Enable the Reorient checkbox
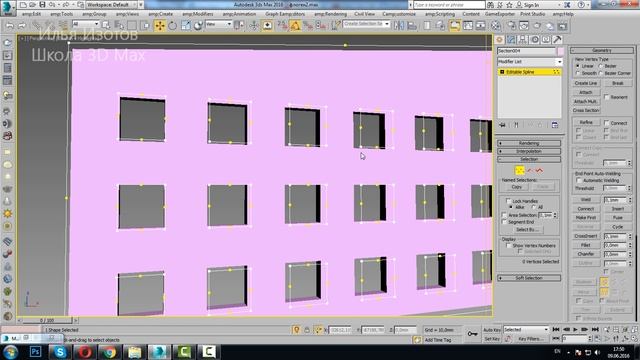The image size is (640, 360). [x=607, y=97]
